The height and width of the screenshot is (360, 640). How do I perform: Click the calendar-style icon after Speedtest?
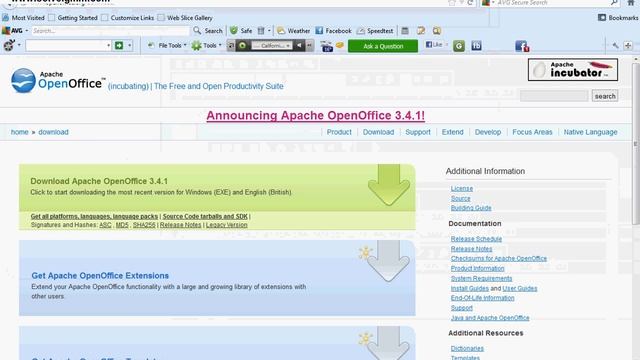[405, 31]
